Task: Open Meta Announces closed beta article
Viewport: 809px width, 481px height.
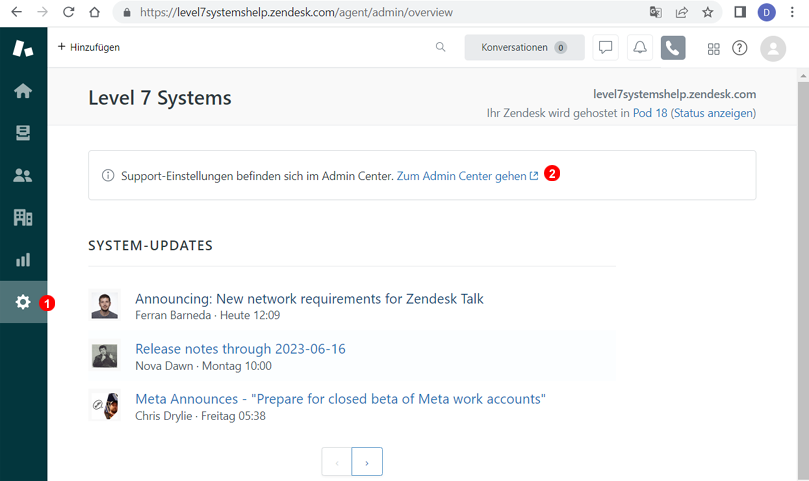Action: click(341, 399)
